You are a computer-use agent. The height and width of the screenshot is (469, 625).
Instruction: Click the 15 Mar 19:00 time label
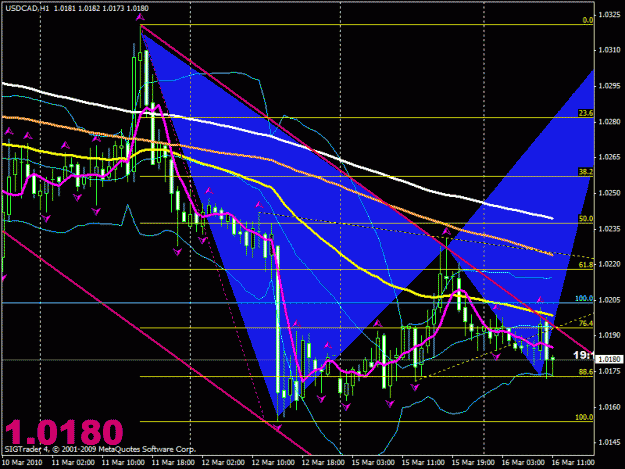[x=473, y=463]
